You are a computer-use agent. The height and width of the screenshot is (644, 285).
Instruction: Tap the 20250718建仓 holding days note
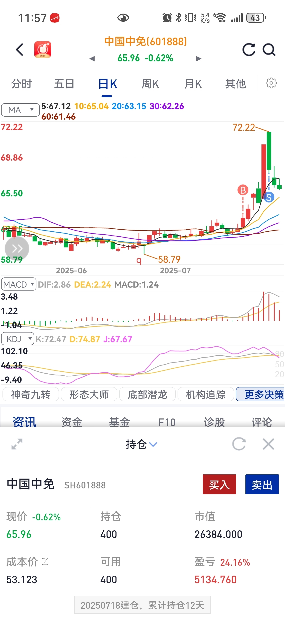click(142, 605)
